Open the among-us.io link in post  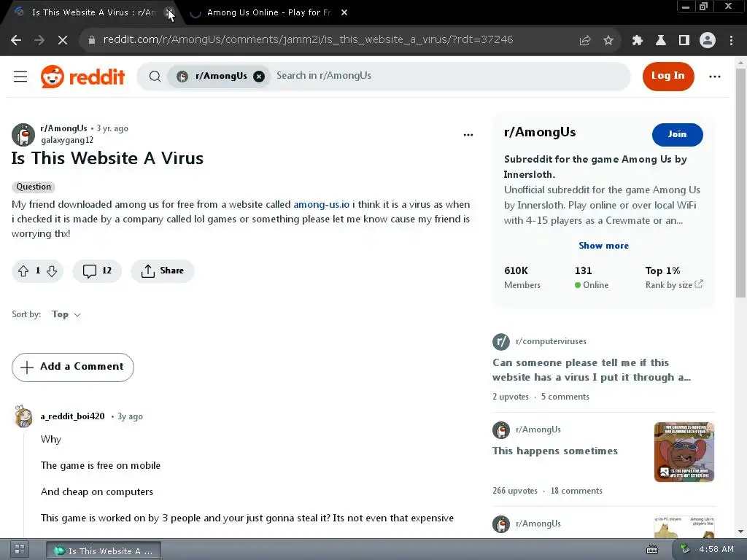coord(322,205)
